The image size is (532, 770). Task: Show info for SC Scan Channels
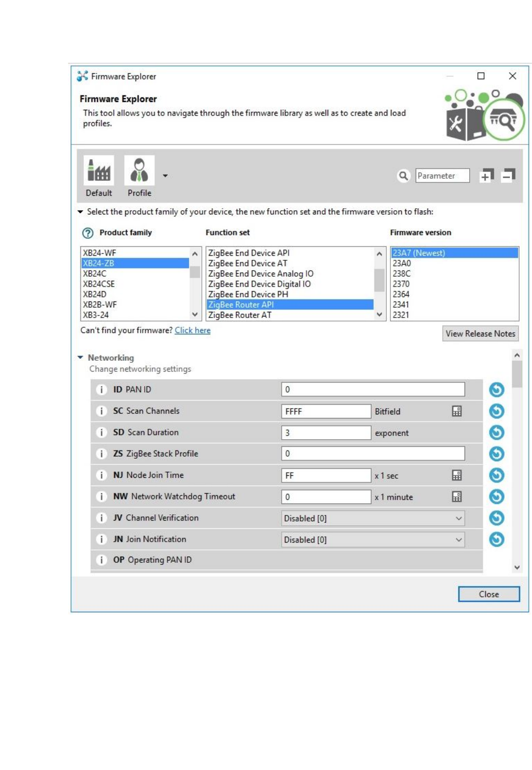coord(101,411)
